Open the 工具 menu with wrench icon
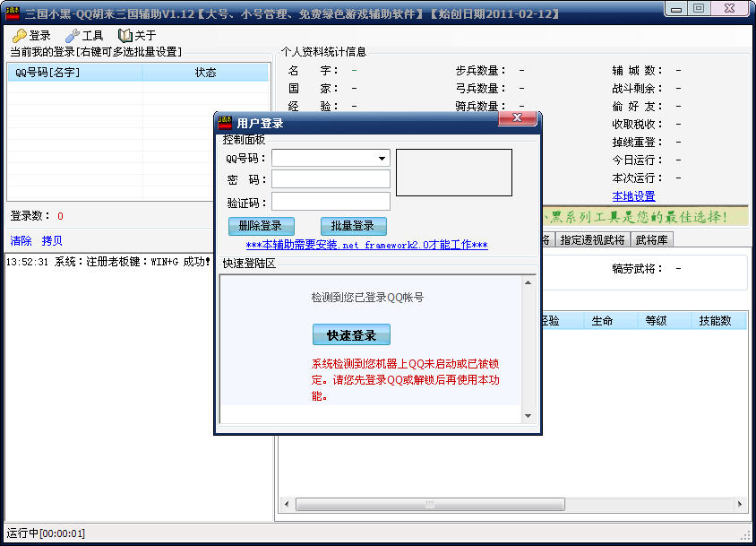Screen dimensions: 756x546 [84, 35]
